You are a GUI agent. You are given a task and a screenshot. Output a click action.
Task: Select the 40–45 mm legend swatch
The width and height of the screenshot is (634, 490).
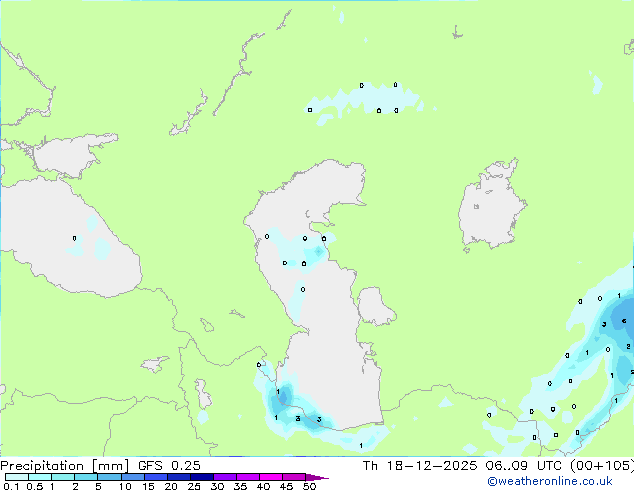coord(271,477)
